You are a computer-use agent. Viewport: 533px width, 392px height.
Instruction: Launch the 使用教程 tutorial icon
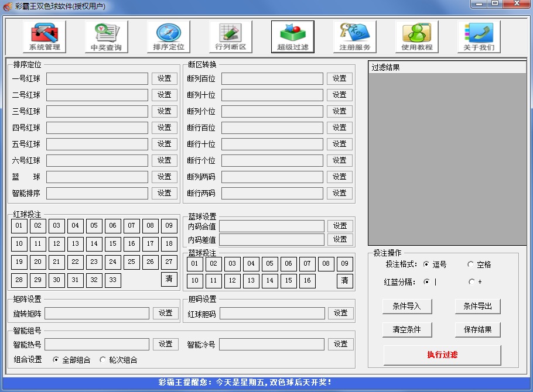(x=417, y=36)
